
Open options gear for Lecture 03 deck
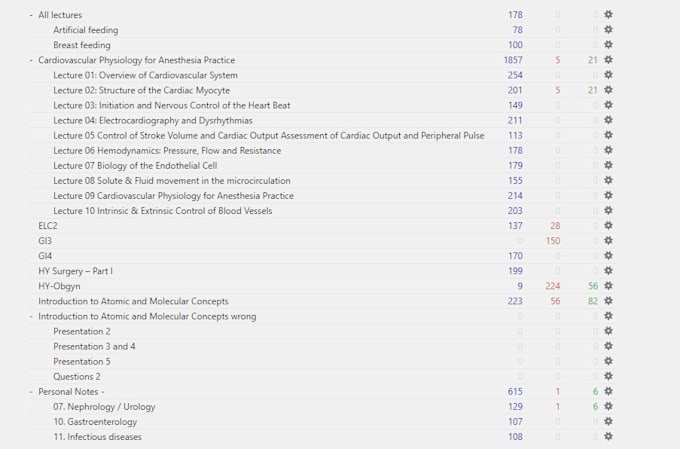tap(608, 105)
